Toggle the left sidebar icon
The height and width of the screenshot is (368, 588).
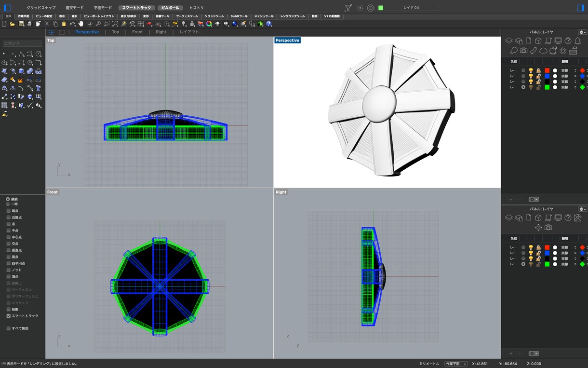7,8
